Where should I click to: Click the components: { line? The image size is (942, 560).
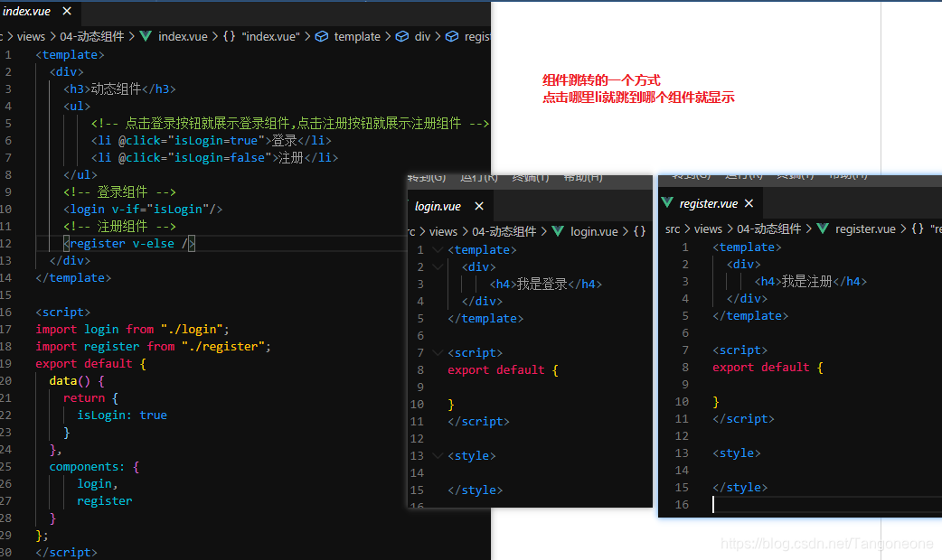[94, 466]
